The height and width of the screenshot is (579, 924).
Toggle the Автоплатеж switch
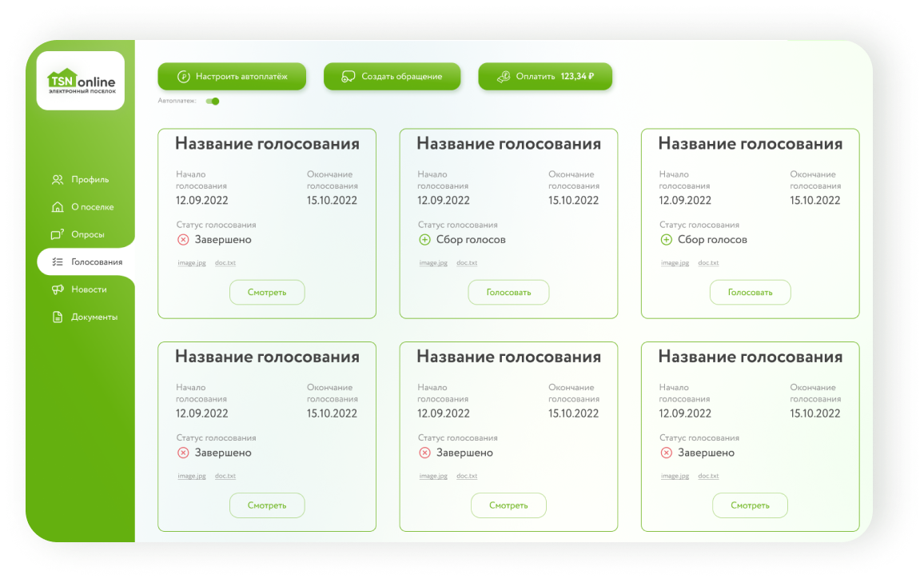pyautogui.click(x=213, y=102)
